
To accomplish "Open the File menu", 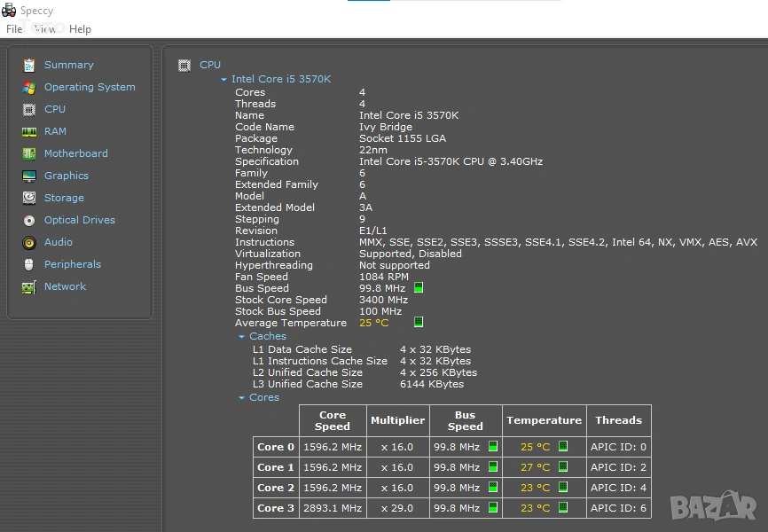I will 14,29.
